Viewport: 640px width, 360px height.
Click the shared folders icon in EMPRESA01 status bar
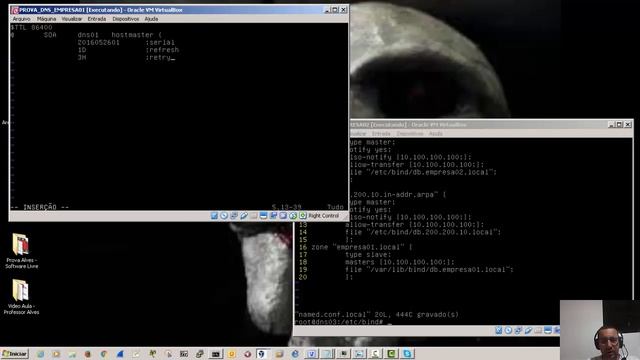point(253,216)
